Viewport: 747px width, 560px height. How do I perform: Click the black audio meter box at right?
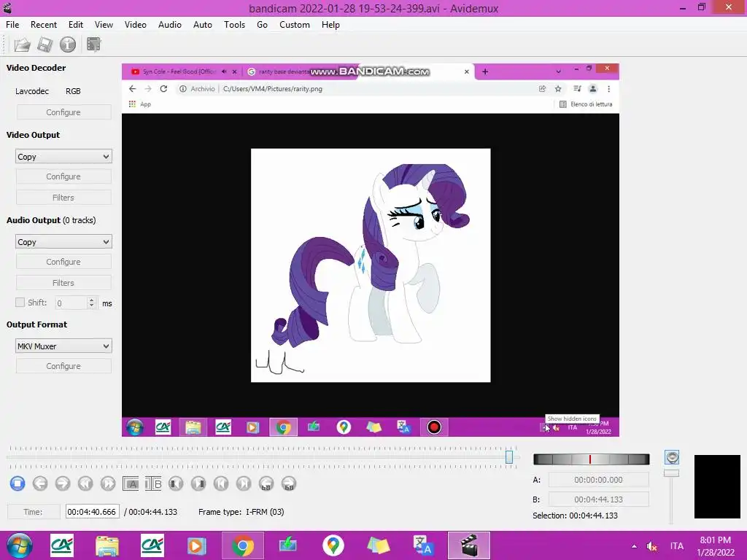click(x=717, y=486)
